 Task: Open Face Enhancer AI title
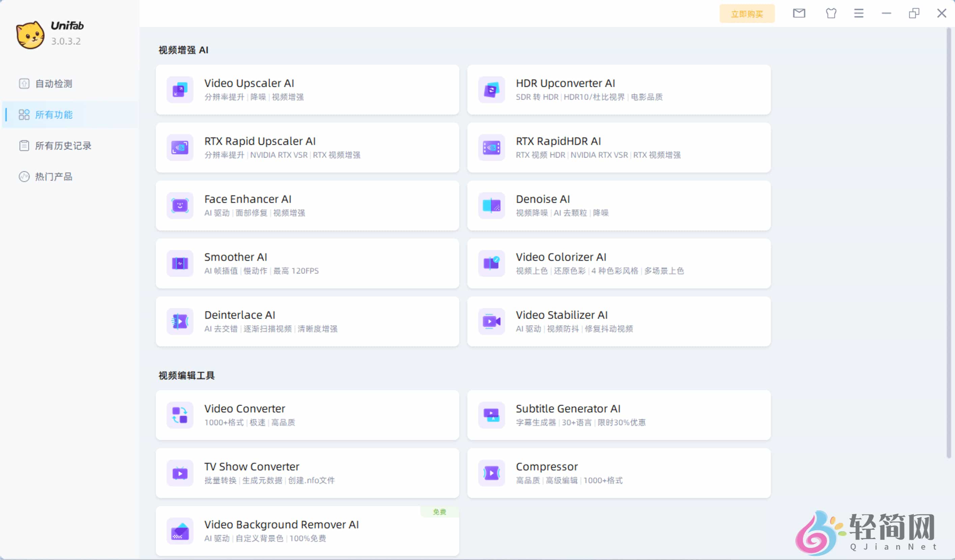[x=248, y=199]
